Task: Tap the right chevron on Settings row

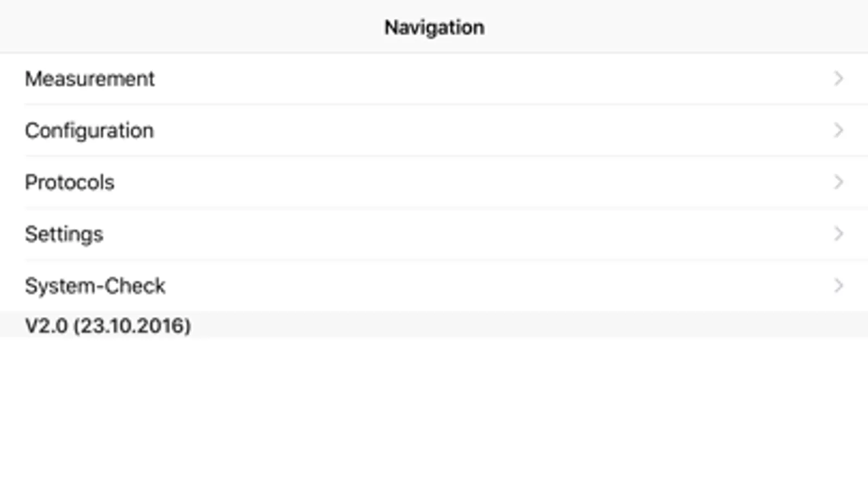Action: [x=838, y=234]
